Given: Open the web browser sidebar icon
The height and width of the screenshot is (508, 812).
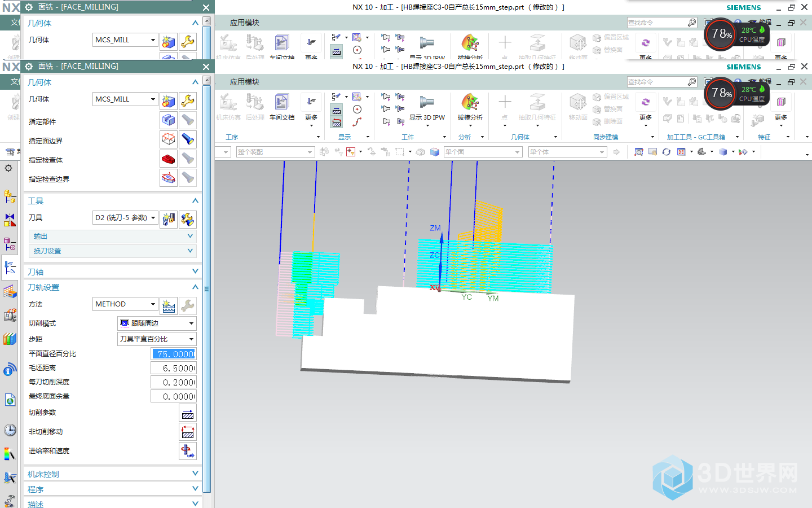Looking at the screenshot, I should click(10, 401).
